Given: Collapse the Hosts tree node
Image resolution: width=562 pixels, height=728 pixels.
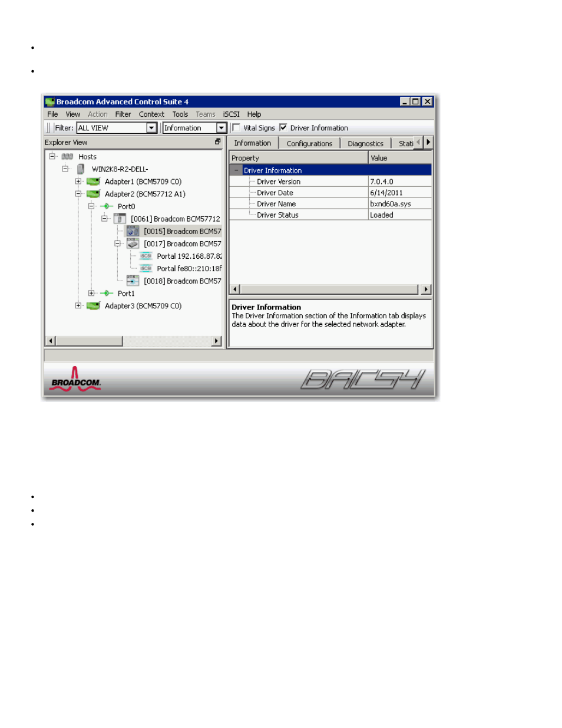Looking at the screenshot, I should click(52, 156).
